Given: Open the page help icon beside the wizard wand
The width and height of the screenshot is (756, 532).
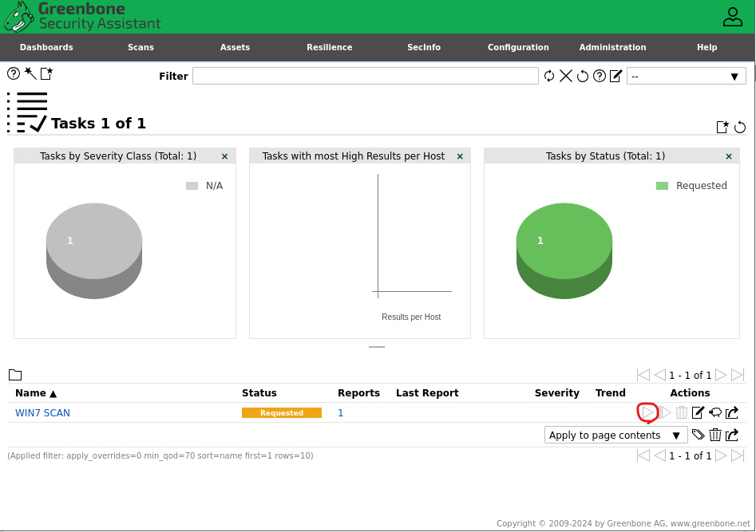Looking at the screenshot, I should tap(14, 73).
